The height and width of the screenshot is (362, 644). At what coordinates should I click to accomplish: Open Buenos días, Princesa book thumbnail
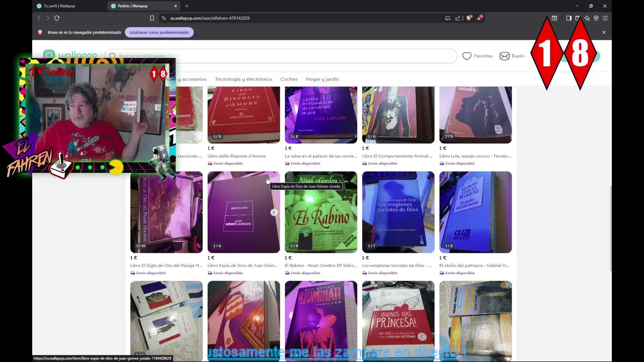[398, 320]
